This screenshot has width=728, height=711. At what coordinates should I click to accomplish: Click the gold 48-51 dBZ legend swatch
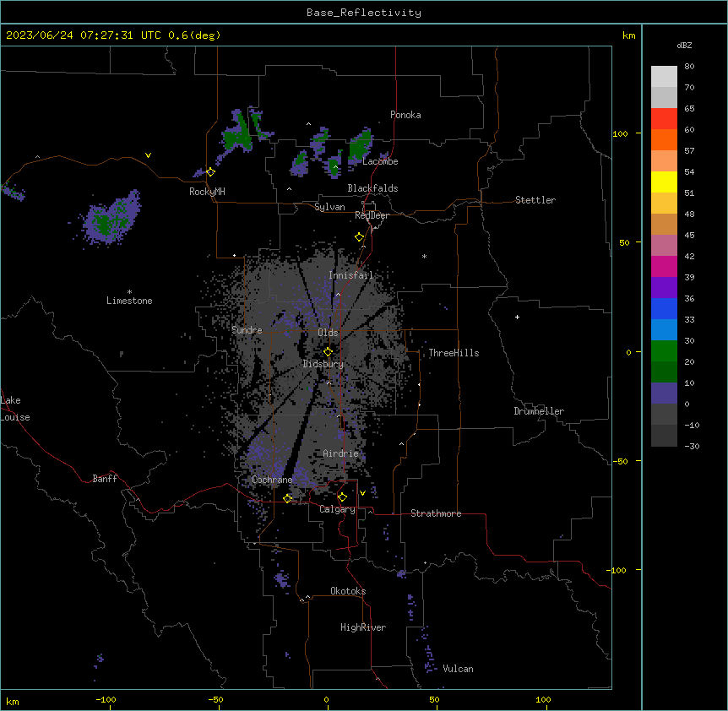click(x=664, y=204)
